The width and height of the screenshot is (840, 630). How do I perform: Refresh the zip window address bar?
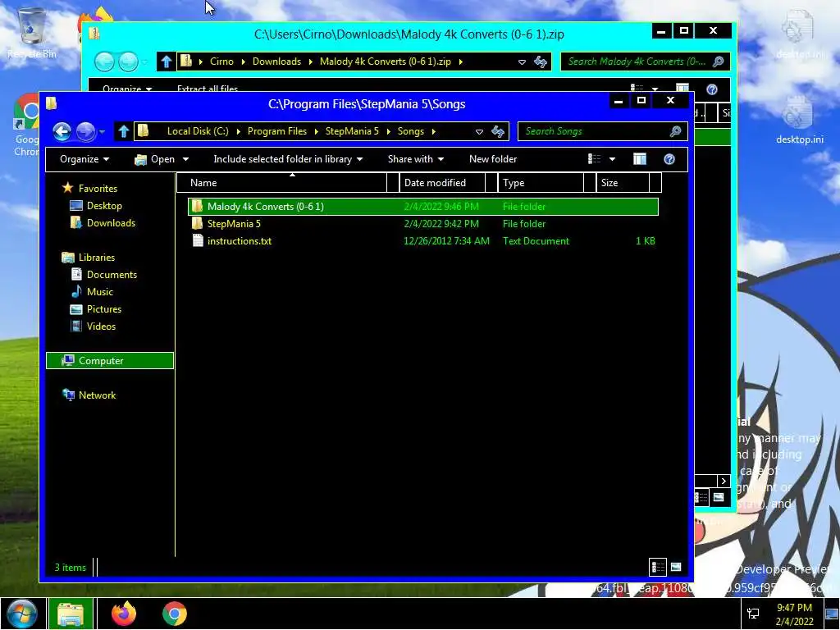point(541,62)
